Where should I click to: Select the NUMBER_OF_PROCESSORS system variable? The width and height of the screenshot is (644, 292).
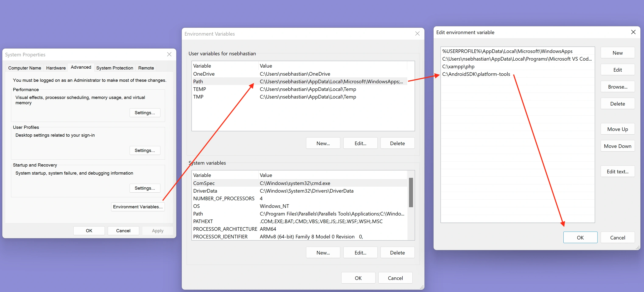click(299, 198)
